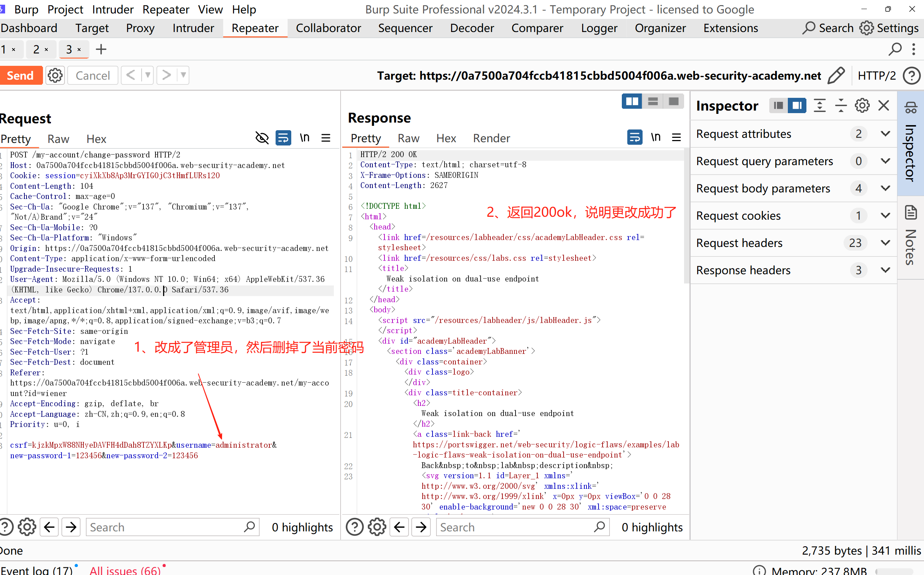
Task: Add a new Repeater tab
Action: pyautogui.click(x=101, y=49)
